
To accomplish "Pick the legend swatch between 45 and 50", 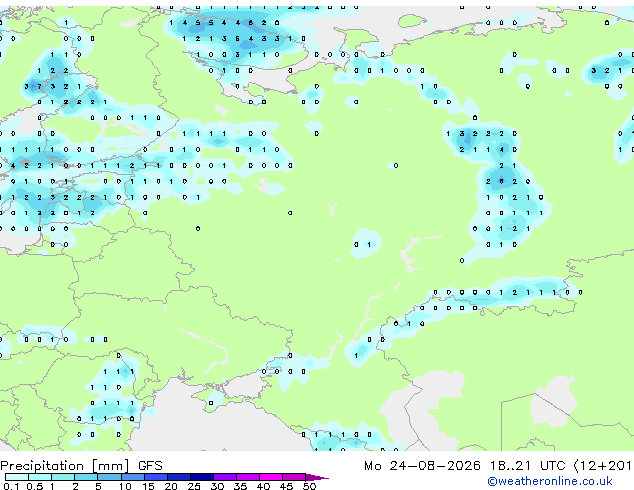I will tap(294, 477).
